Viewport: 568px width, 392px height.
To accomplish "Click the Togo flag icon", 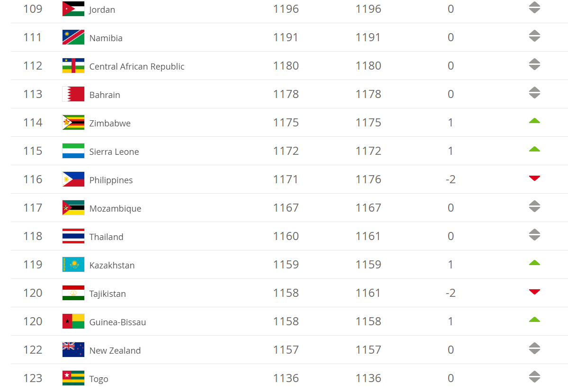I will click(x=73, y=378).
